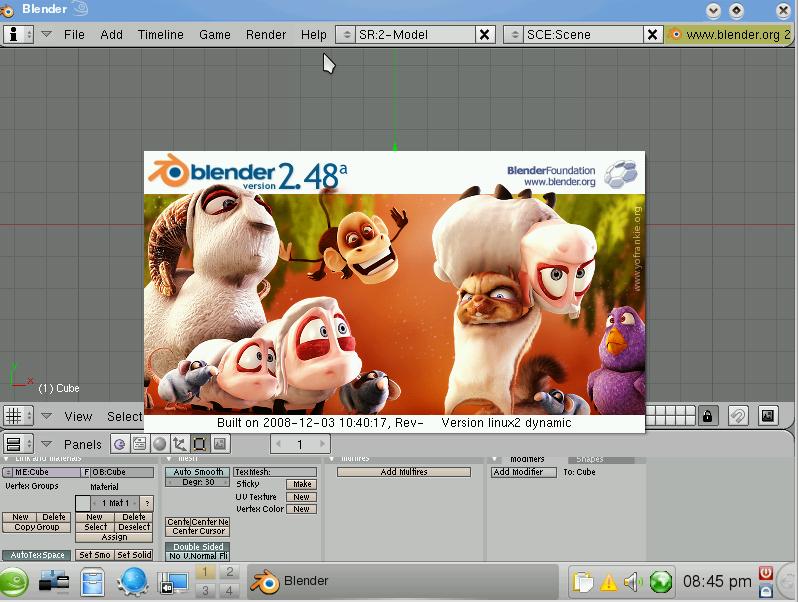Image resolution: width=798 pixels, height=602 pixels.
Task: Click the yellow warning tray icon
Action: [609, 582]
